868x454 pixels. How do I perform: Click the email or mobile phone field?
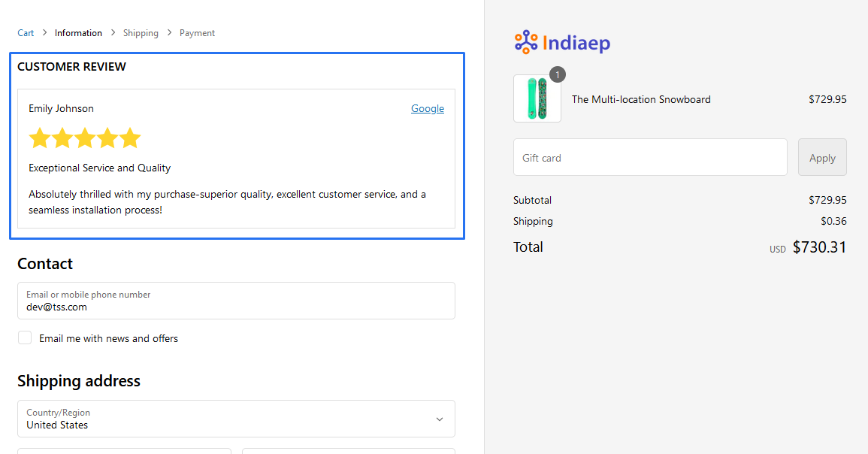[x=235, y=301]
